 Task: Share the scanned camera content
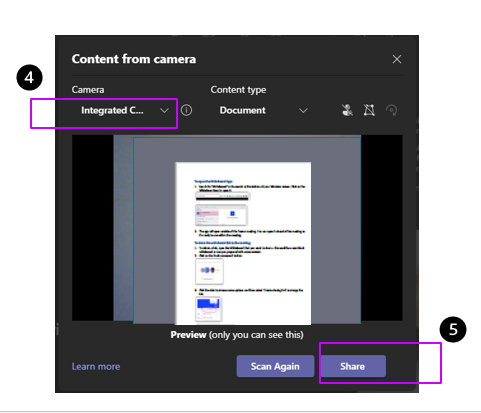coord(353,366)
